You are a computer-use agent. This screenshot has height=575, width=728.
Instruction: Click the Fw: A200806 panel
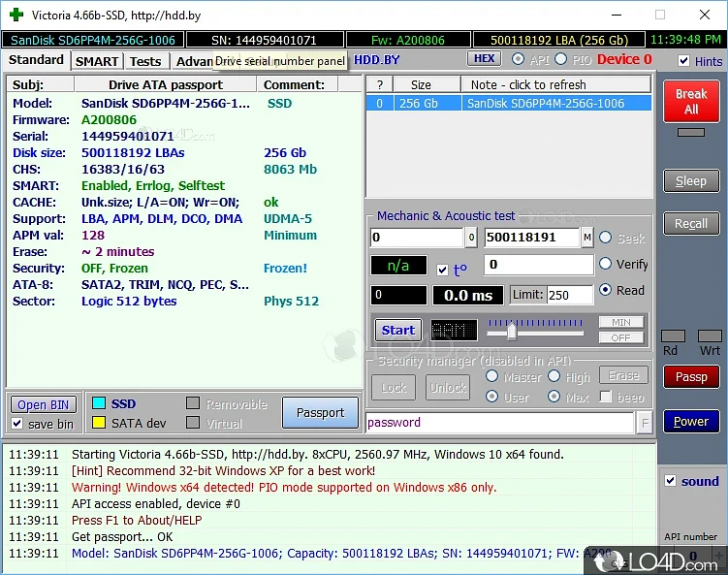point(408,40)
